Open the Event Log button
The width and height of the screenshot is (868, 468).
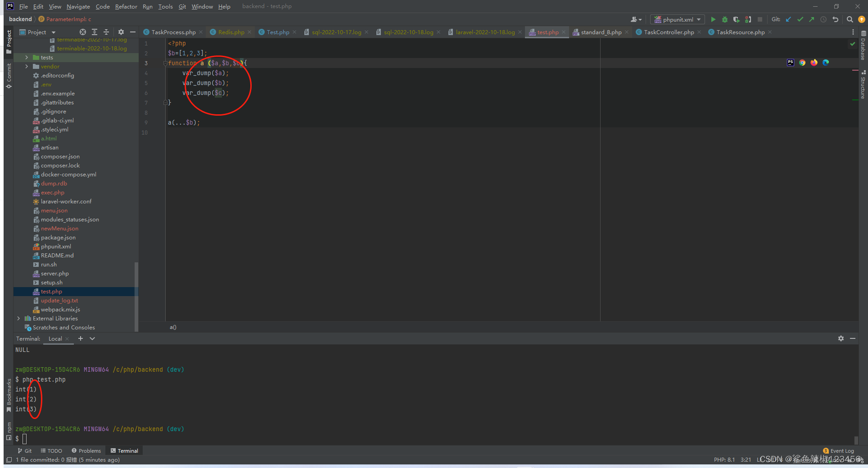(x=838, y=451)
